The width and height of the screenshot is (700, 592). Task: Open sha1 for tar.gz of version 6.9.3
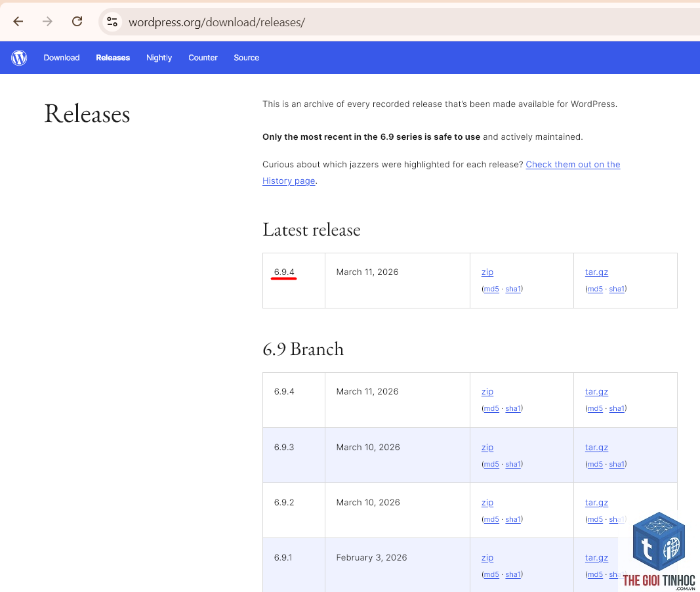617,464
